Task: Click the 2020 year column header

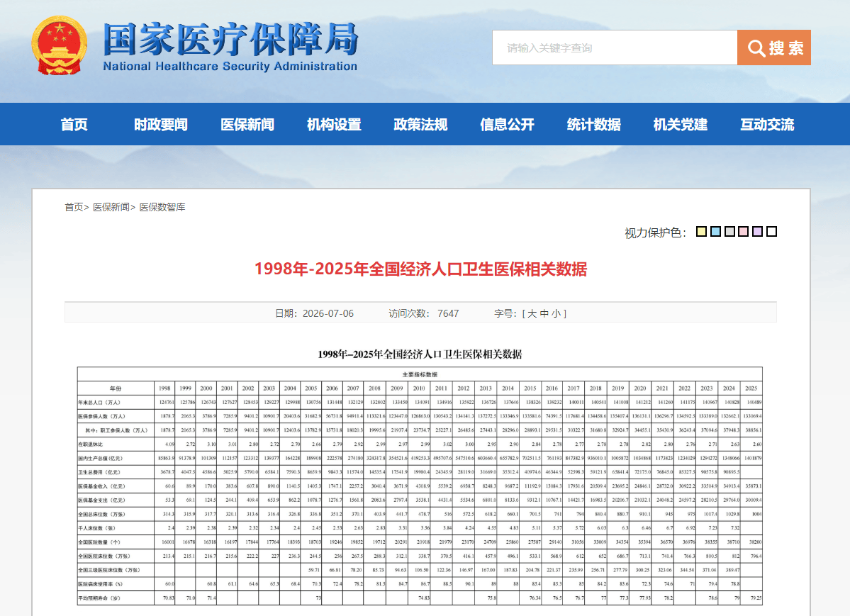Action: [640, 388]
